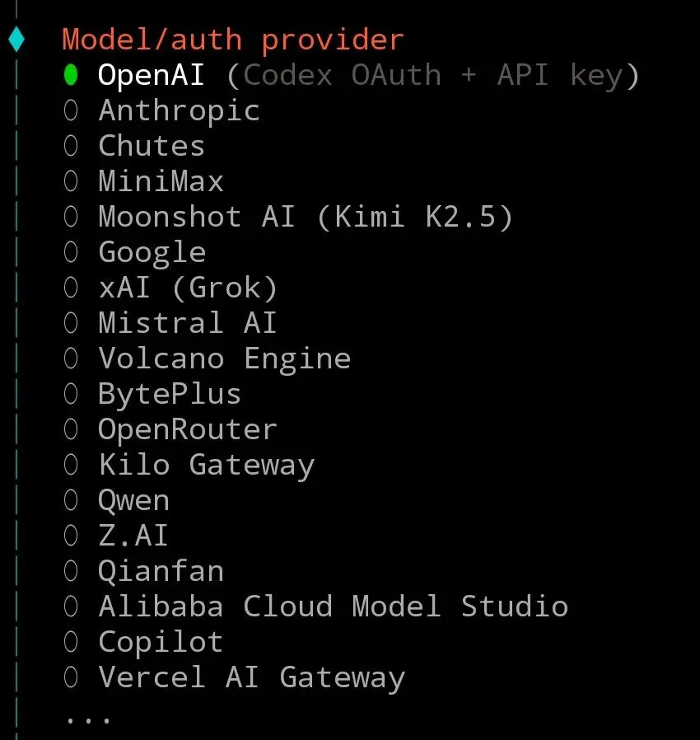The image size is (700, 740).
Task: Click the cyan diamond prompt marker
Action: point(16,39)
